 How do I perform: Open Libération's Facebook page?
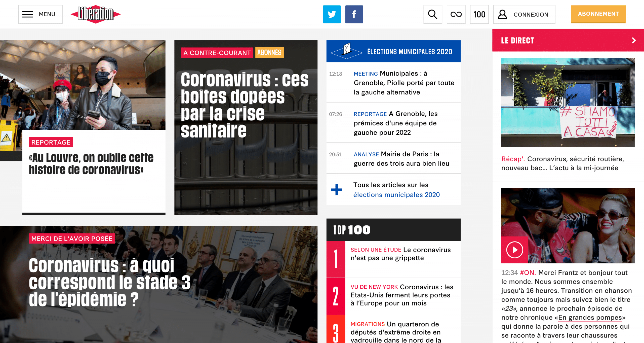click(x=354, y=14)
